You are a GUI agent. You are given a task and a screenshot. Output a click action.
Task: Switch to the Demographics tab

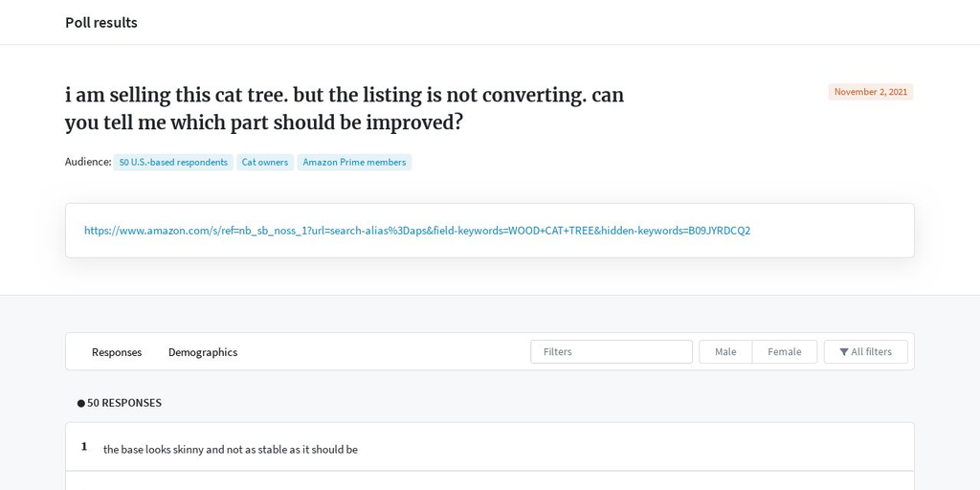tap(203, 352)
